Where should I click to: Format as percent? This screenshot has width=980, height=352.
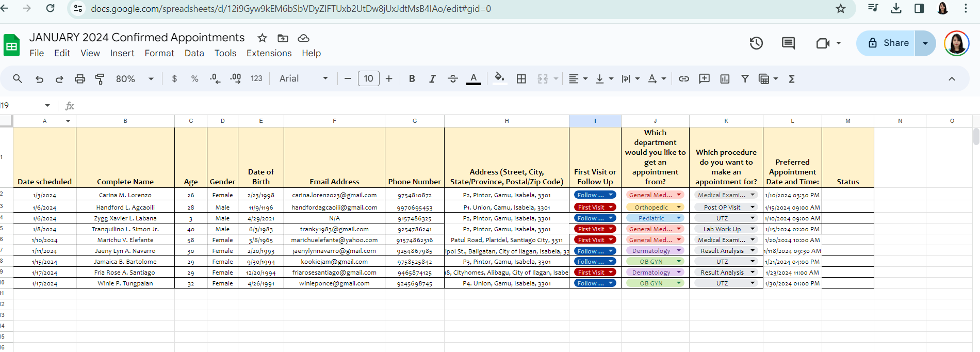(x=194, y=79)
